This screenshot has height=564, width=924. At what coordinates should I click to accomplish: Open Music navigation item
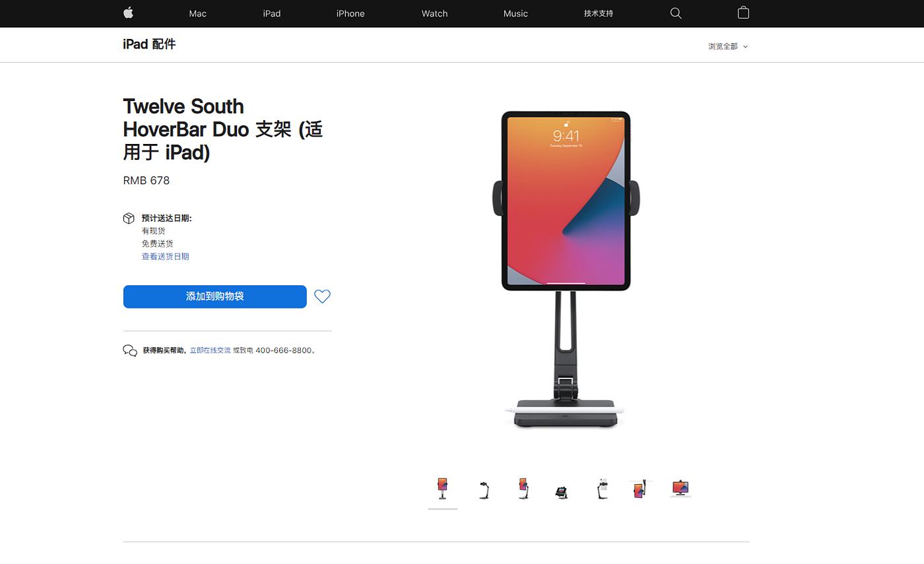click(x=515, y=13)
